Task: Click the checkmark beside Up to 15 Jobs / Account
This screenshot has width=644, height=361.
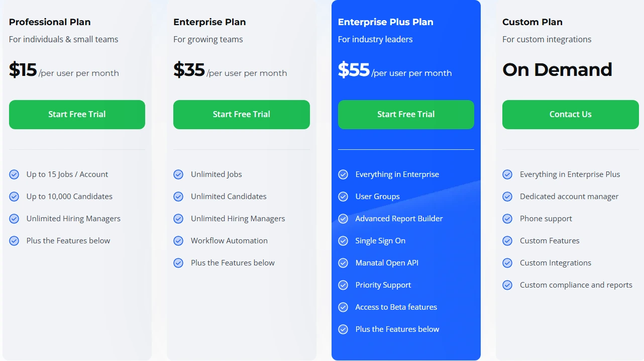Action: click(14, 174)
